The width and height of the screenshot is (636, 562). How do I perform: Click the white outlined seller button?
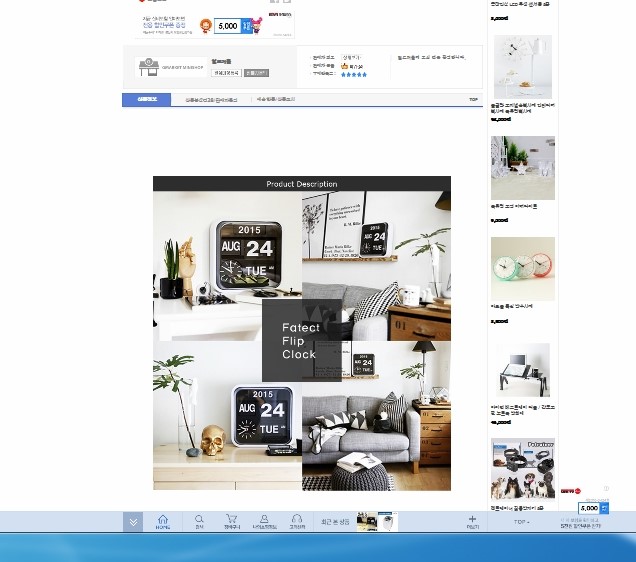point(226,73)
